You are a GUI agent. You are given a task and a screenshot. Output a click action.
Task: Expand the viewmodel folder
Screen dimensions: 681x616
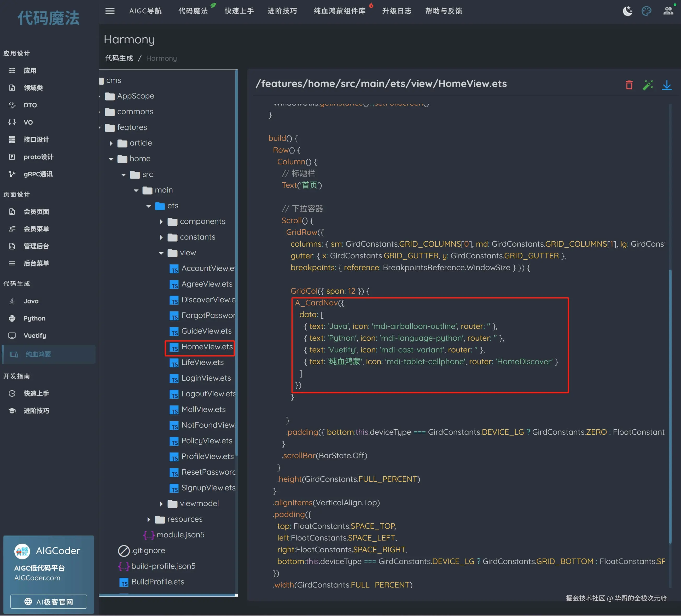(161, 504)
